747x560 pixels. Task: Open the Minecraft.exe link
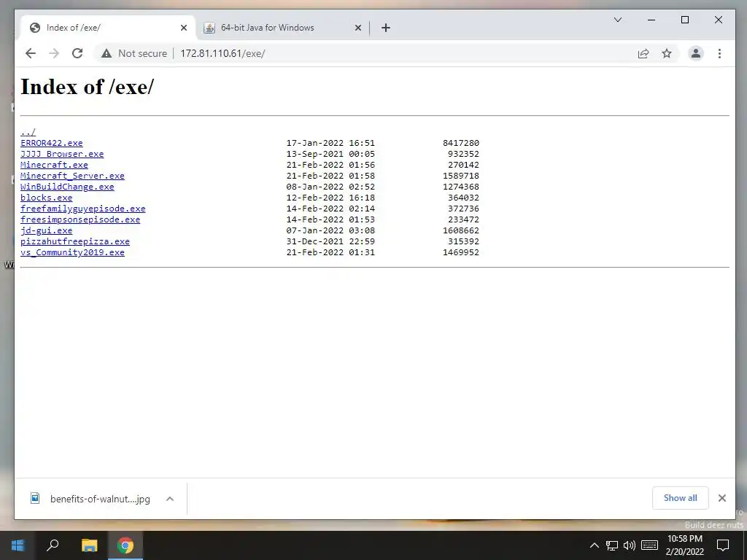[x=54, y=165]
